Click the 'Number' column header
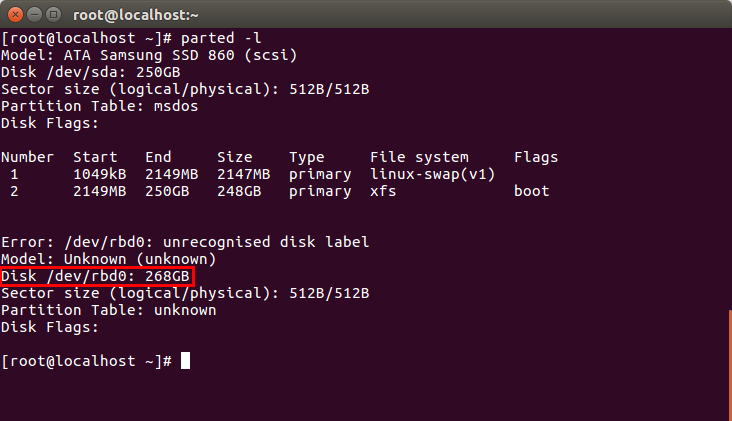This screenshot has width=732, height=421. tap(27, 157)
